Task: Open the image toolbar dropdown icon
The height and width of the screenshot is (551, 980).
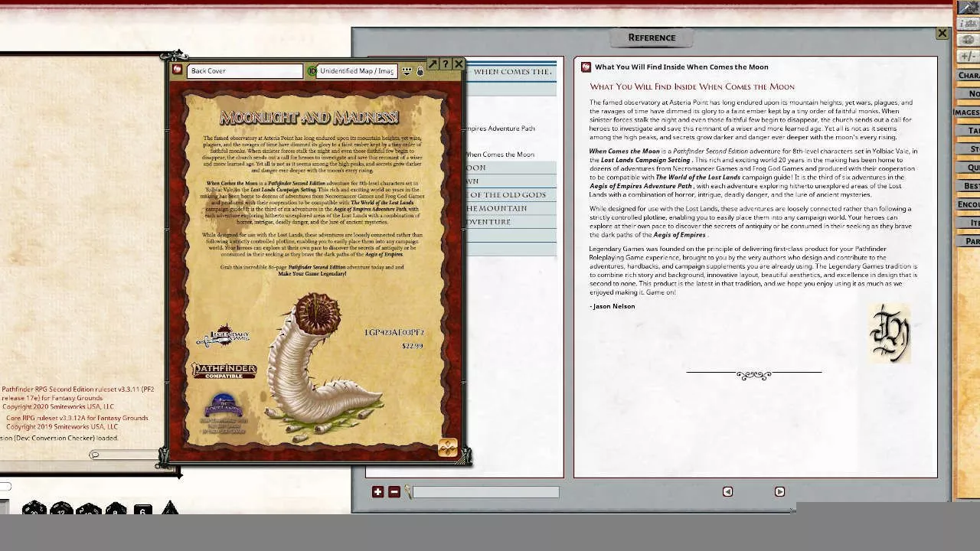Action: [407, 71]
